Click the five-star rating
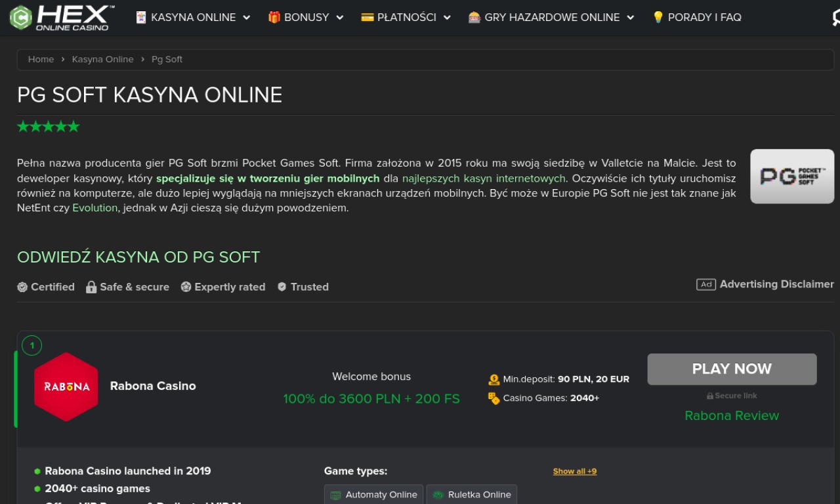 coord(48,127)
